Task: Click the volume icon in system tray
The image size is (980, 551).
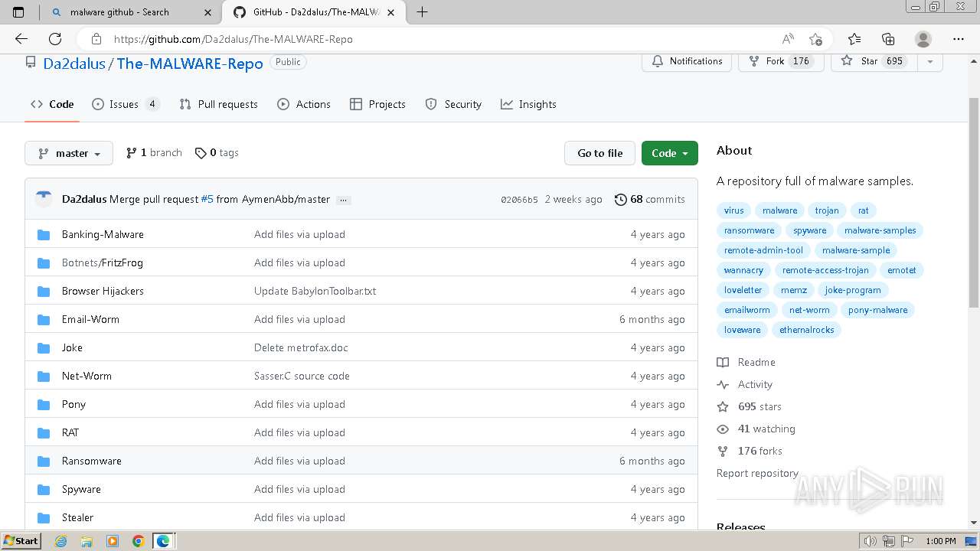Action: [870, 541]
